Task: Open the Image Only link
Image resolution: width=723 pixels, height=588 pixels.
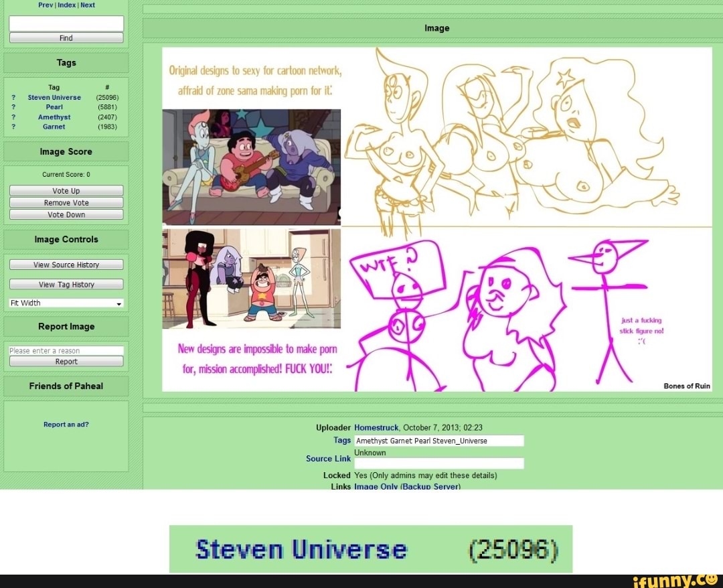Action: [x=376, y=486]
